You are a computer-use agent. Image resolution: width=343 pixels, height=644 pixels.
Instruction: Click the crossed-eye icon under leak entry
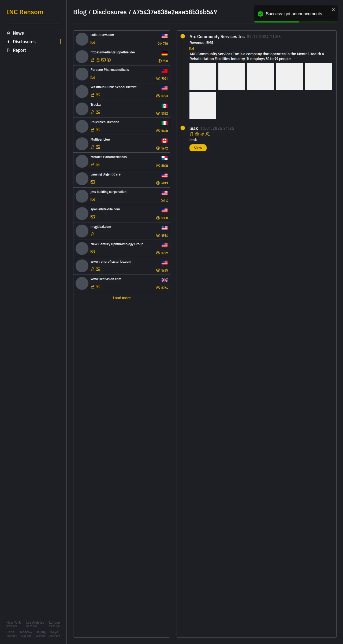point(202,134)
